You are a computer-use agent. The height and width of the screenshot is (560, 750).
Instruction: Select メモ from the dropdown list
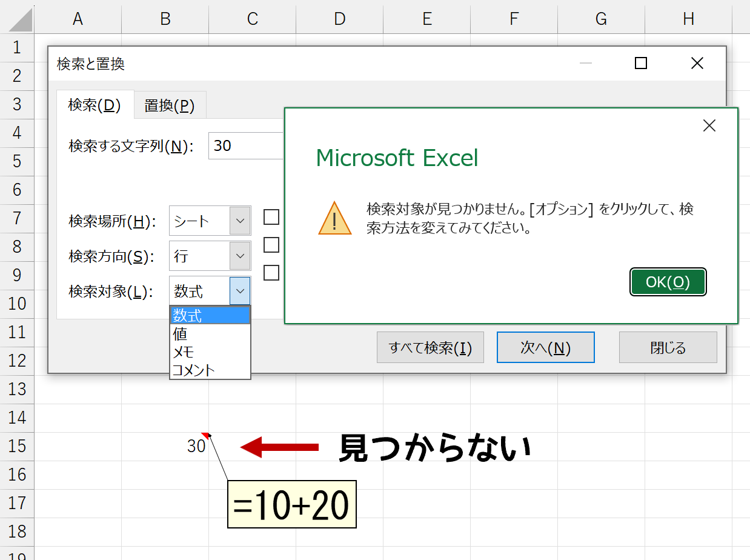click(x=210, y=352)
